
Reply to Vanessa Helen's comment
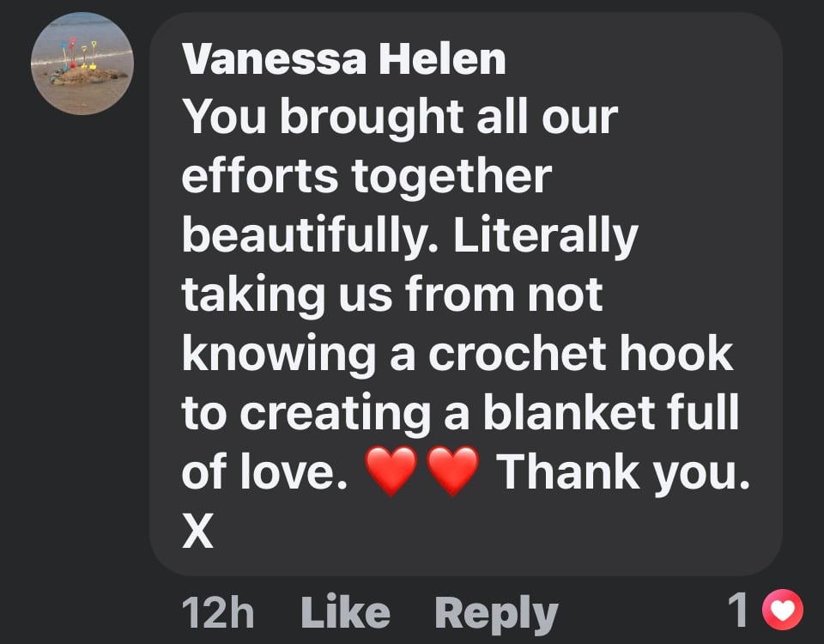point(496,613)
